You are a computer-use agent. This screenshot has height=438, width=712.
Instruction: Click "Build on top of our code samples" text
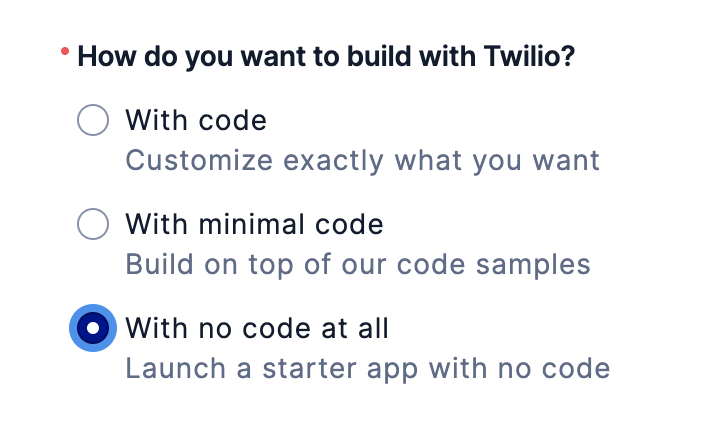pos(358,265)
